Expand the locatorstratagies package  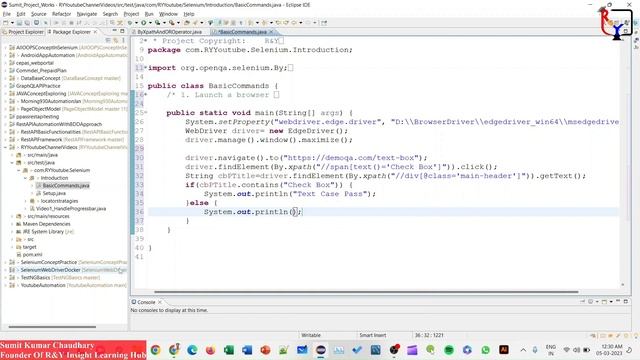pos(25,201)
